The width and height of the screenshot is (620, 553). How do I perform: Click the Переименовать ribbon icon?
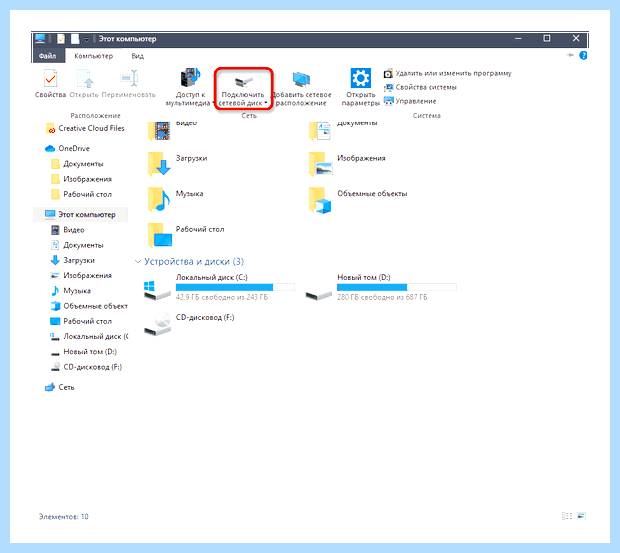coord(129,78)
